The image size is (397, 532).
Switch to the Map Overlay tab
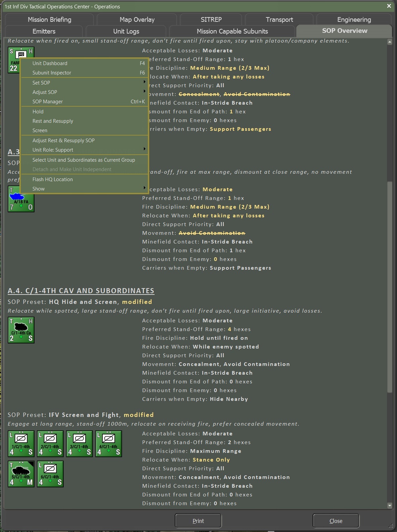click(x=137, y=19)
